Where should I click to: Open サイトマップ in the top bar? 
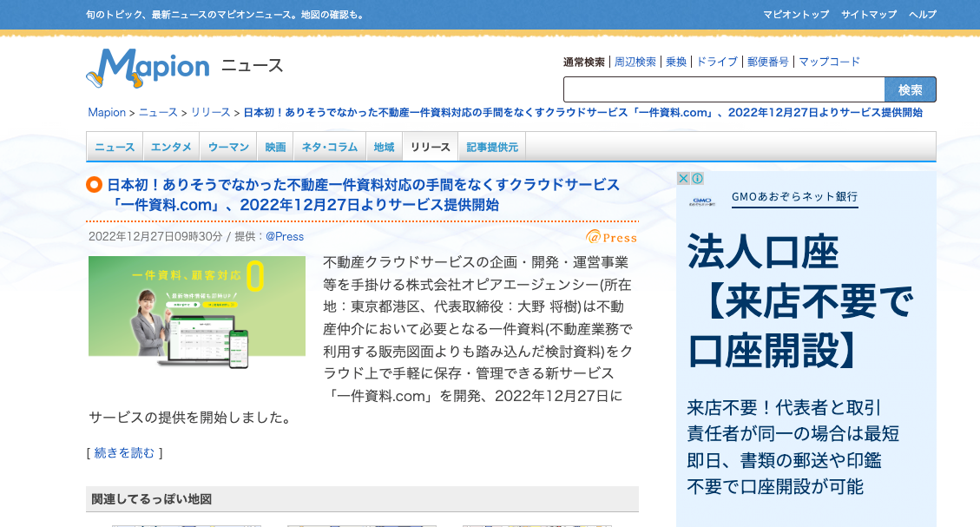click(x=868, y=15)
